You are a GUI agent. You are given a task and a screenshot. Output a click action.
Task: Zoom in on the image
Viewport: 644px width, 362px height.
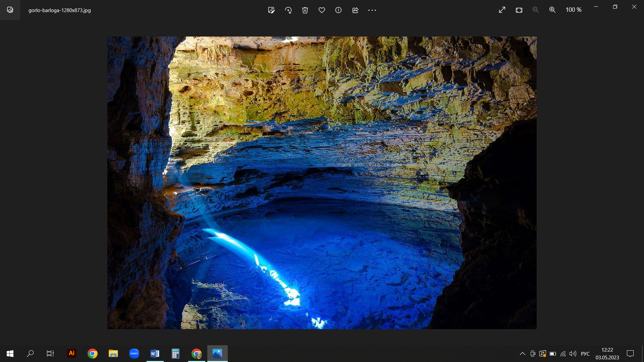pos(552,10)
